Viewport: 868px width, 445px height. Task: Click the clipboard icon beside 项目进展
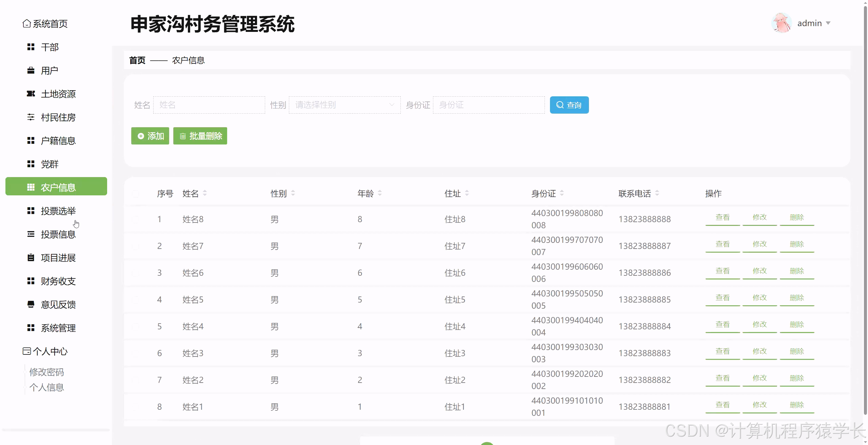click(x=31, y=258)
